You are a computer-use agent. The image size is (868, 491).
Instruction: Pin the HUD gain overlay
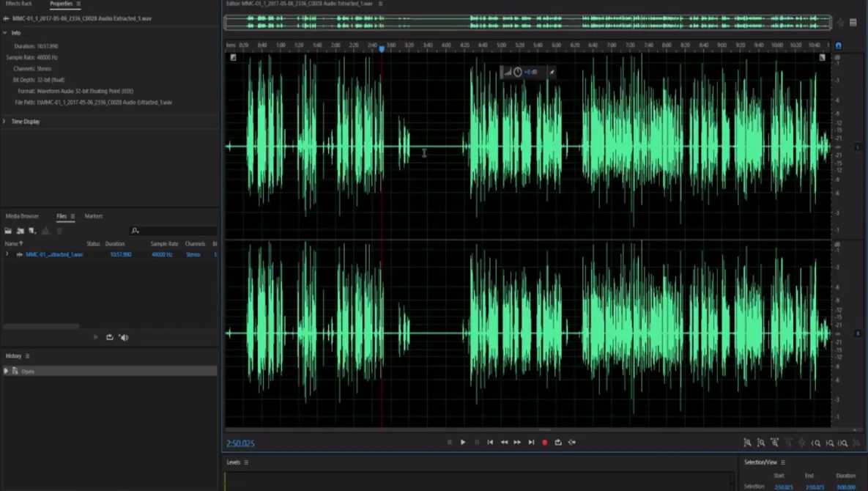552,72
